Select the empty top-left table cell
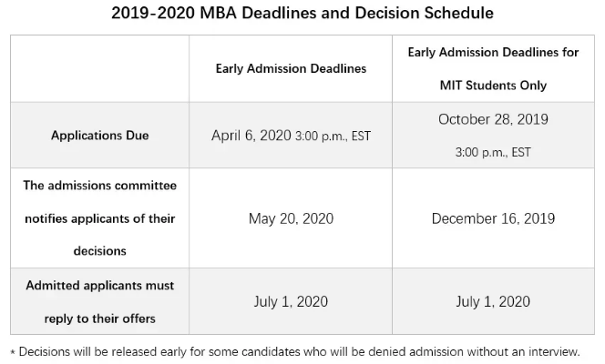The height and width of the screenshot is (364, 605). point(100,68)
